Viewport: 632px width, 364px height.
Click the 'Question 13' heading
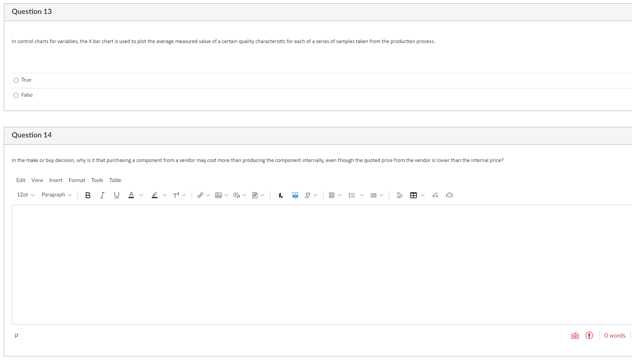(x=32, y=12)
